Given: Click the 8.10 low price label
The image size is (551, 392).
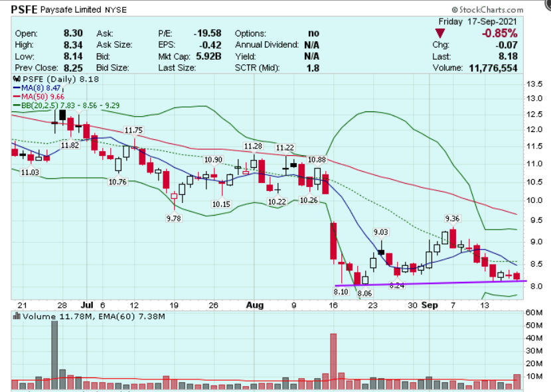Looking at the screenshot, I should 341,292.
